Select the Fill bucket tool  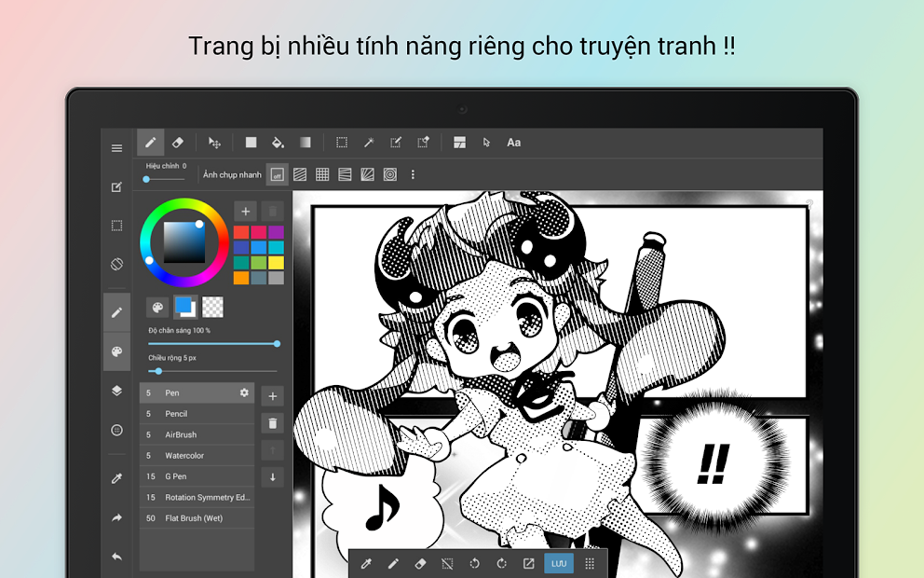pos(278,143)
